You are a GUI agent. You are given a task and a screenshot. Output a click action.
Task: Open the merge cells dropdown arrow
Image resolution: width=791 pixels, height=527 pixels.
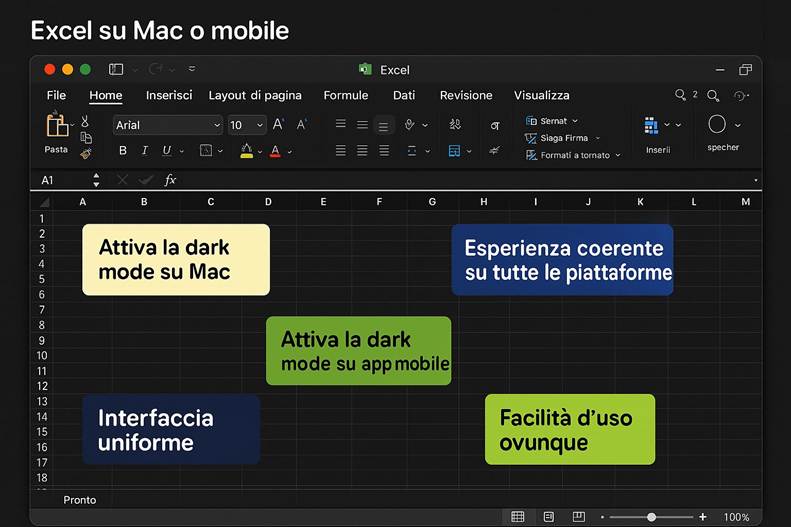tap(469, 151)
